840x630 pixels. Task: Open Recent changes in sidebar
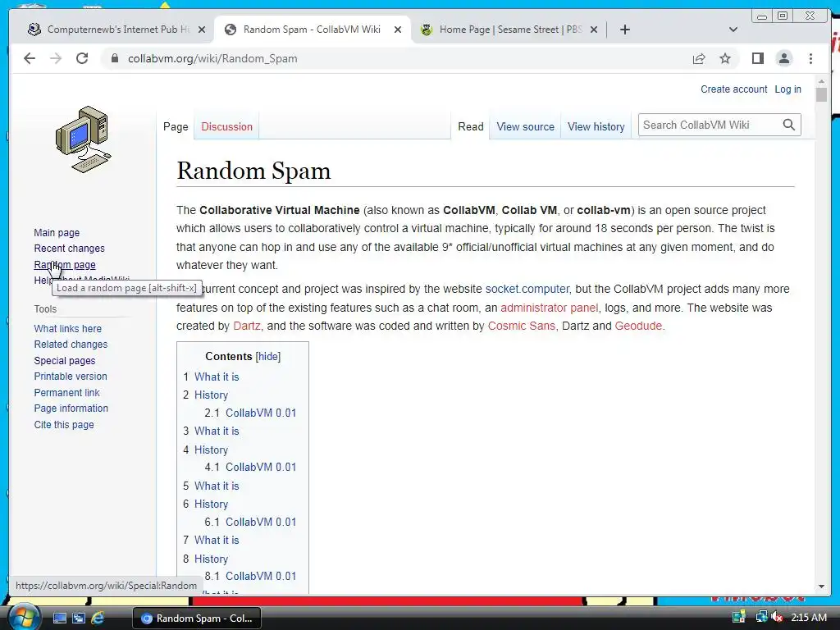point(69,249)
